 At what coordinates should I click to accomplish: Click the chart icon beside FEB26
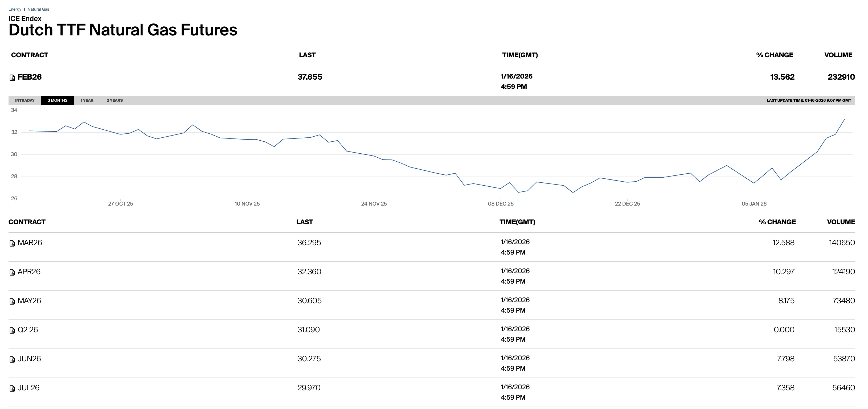click(12, 78)
